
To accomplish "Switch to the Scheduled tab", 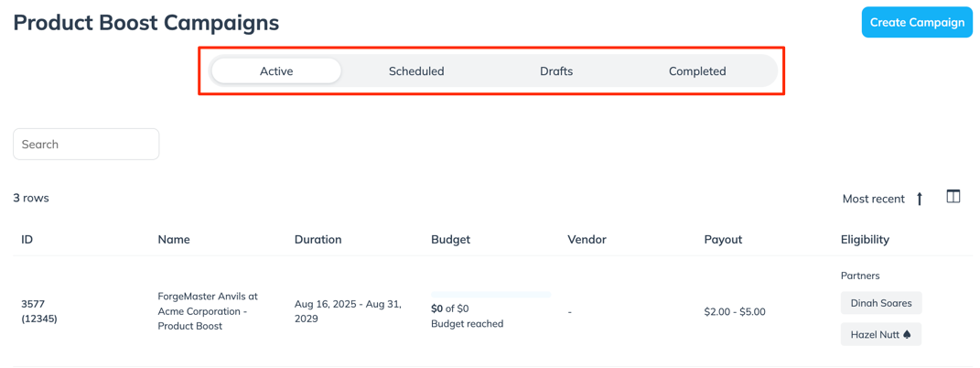I will point(416,71).
